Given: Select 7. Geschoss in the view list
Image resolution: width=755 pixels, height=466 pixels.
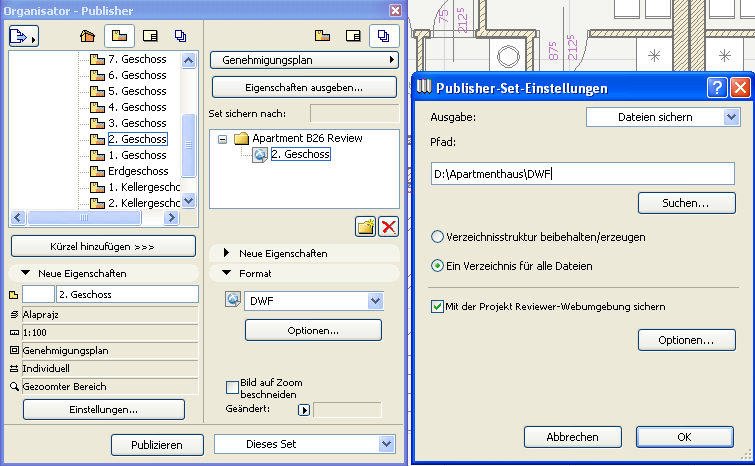Looking at the screenshot, I should click(137, 59).
